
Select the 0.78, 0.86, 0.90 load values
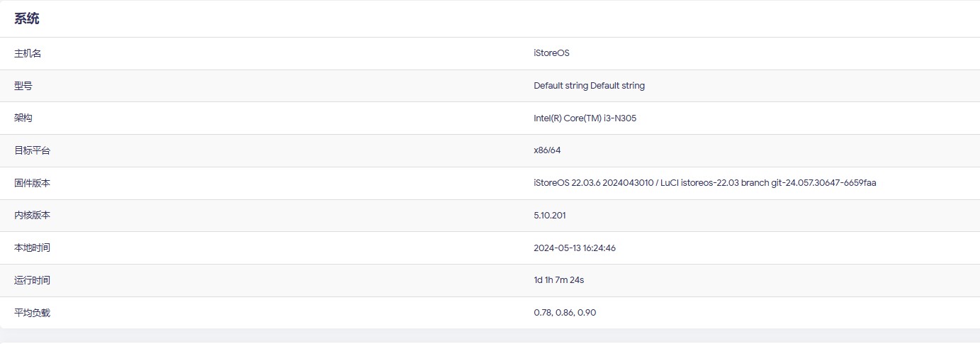[565, 313]
